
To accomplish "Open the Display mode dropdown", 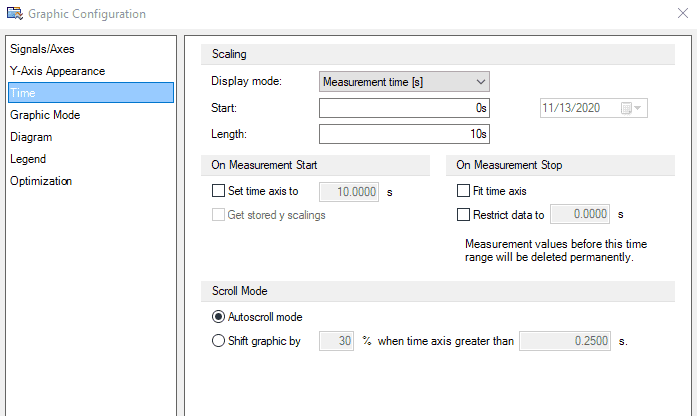I will click(403, 81).
